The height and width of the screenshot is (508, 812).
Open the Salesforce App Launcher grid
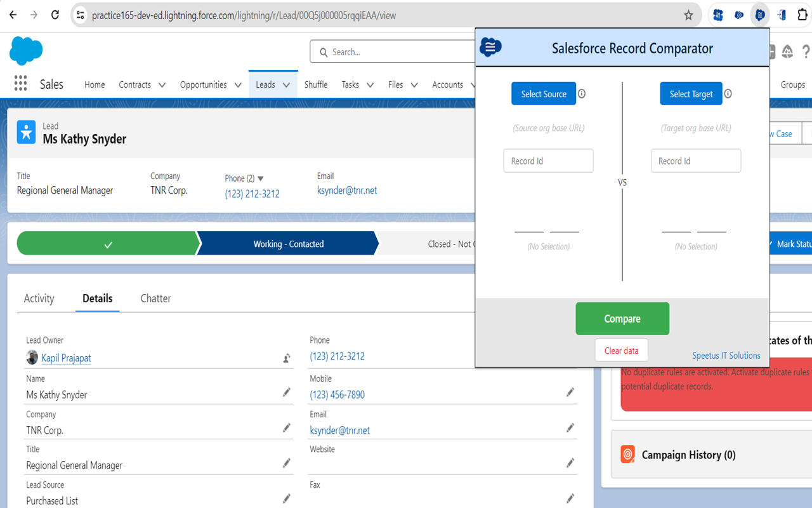point(20,84)
